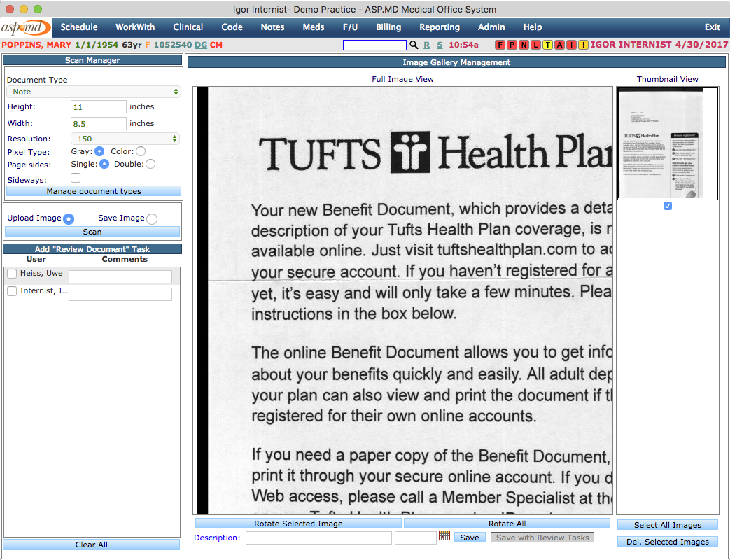
Task: Open the Resolution dropdown
Action: coord(125,139)
